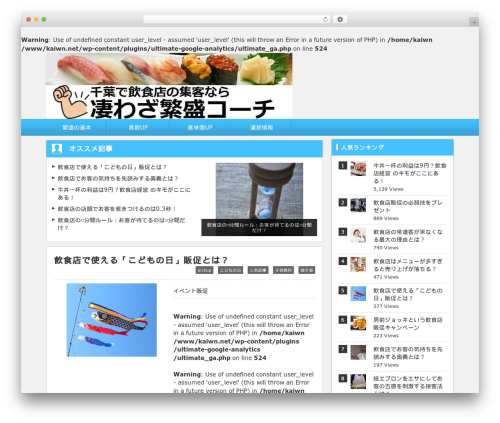Select the 人気記事 tag
Image resolution: width=500 pixels, height=423 pixels.
pyautogui.click(x=258, y=270)
